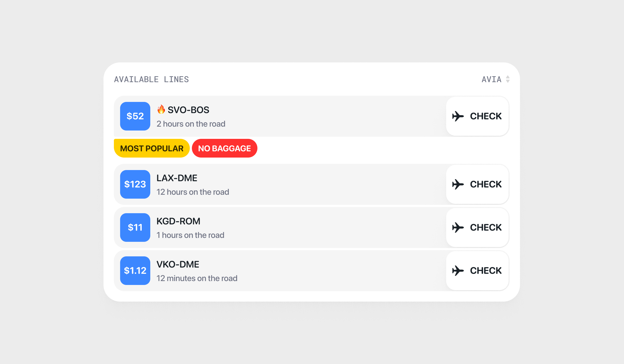Select the LAX-DME route title
Screen dimensions: 624x364
[x=177, y=178]
